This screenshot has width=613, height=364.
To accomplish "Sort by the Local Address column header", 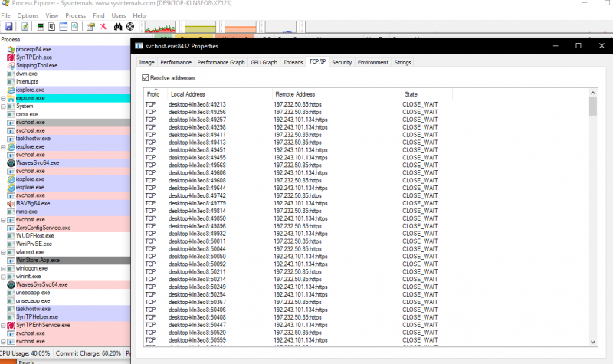I will click(x=220, y=94).
